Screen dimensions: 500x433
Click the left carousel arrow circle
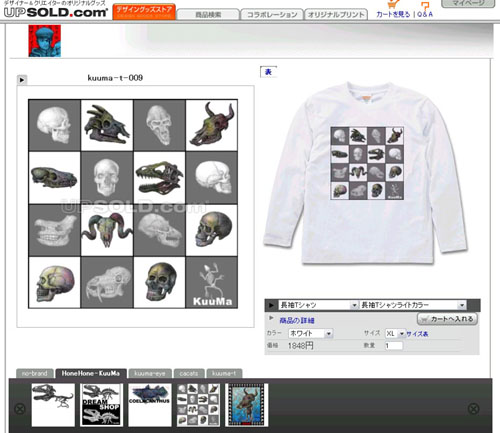(20, 409)
